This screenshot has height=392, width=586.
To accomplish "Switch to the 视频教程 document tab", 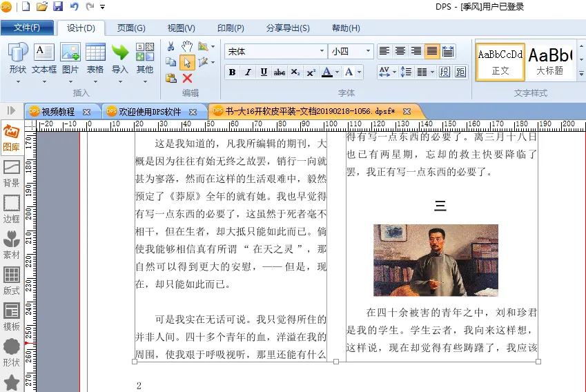I will (x=58, y=111).
